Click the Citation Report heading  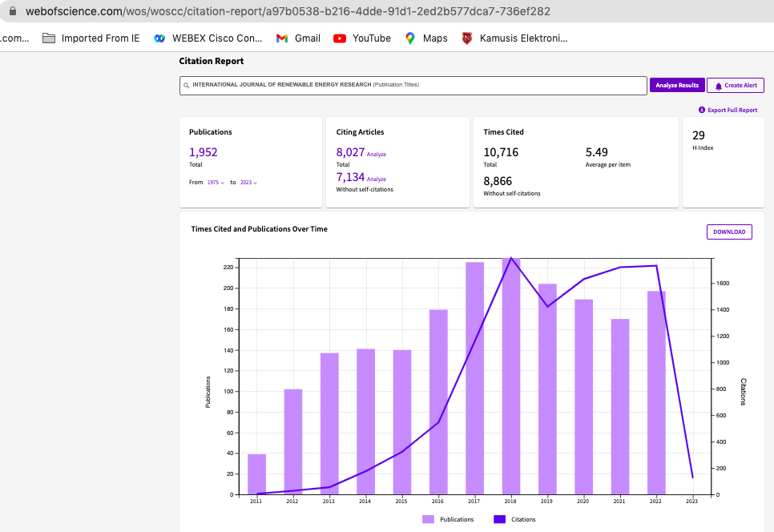(212, 61)
